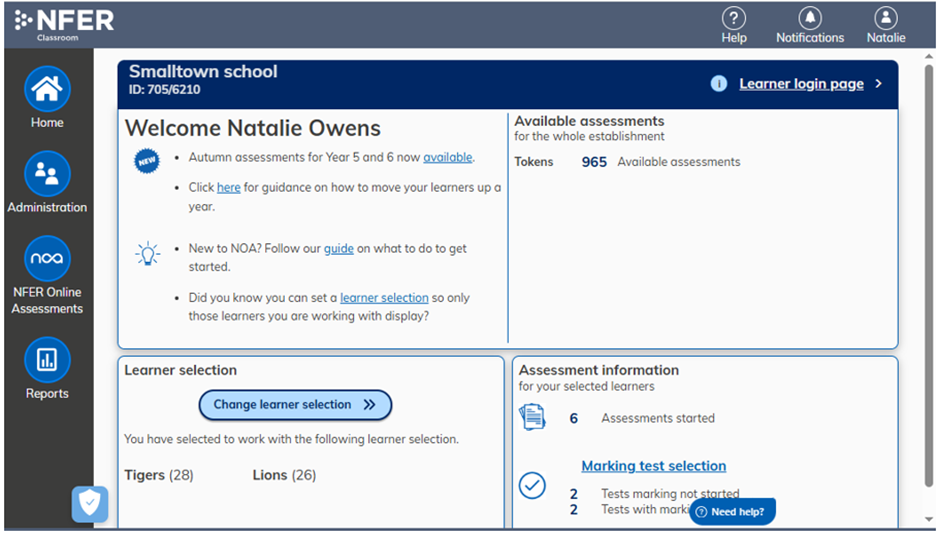The height and width of the screenshot is (536, 939).
Task: Open the Home sidebar icon
Action: coord(47,89)
